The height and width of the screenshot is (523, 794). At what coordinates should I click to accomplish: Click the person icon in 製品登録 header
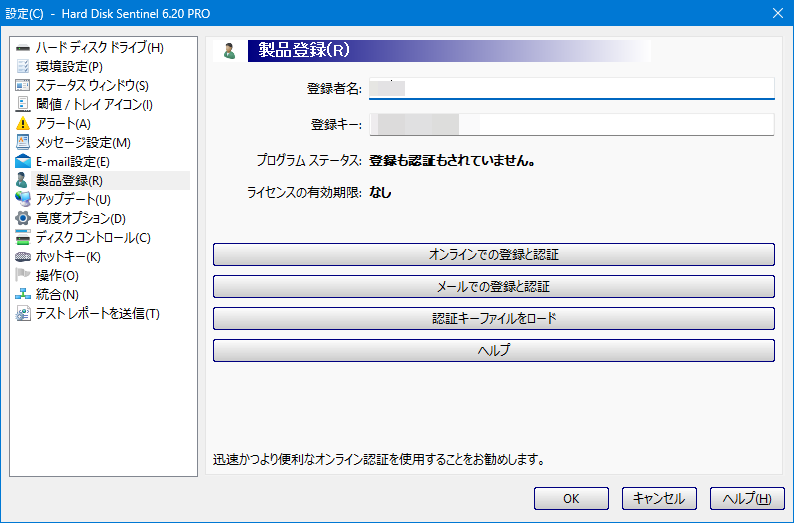pos(229,51)
